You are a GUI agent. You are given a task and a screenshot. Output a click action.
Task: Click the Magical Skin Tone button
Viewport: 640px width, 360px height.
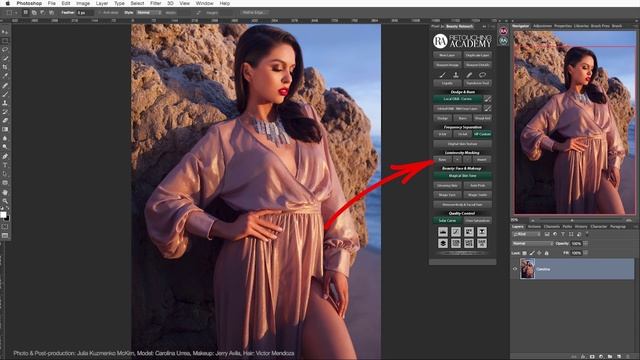pyautogui.click(x=462, y=176)
